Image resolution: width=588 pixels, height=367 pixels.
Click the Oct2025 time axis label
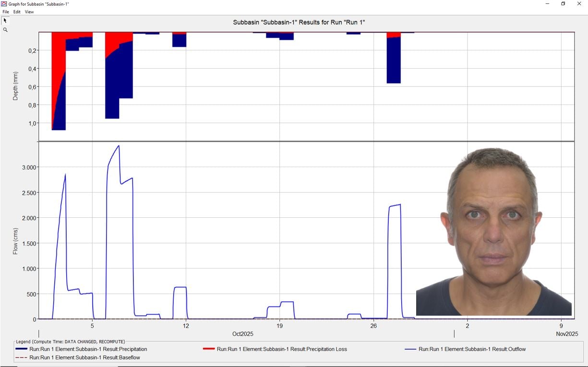point(243,334)
